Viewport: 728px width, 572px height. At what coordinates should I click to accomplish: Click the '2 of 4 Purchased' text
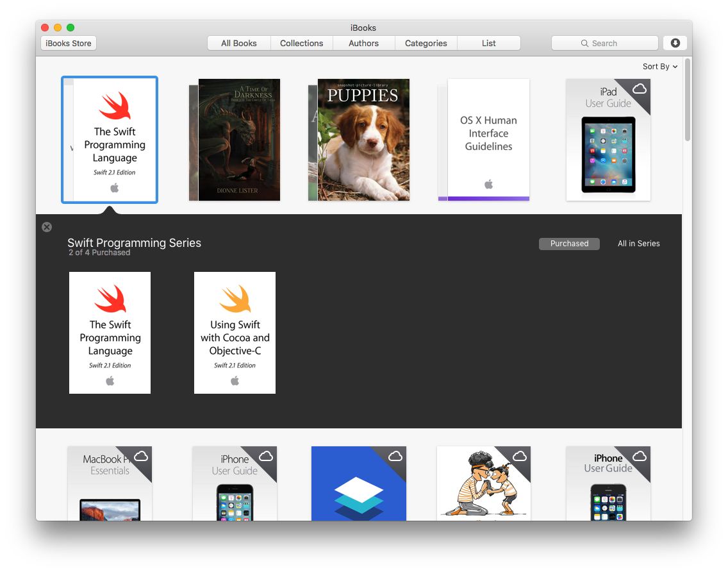click(x=99, y=253)
